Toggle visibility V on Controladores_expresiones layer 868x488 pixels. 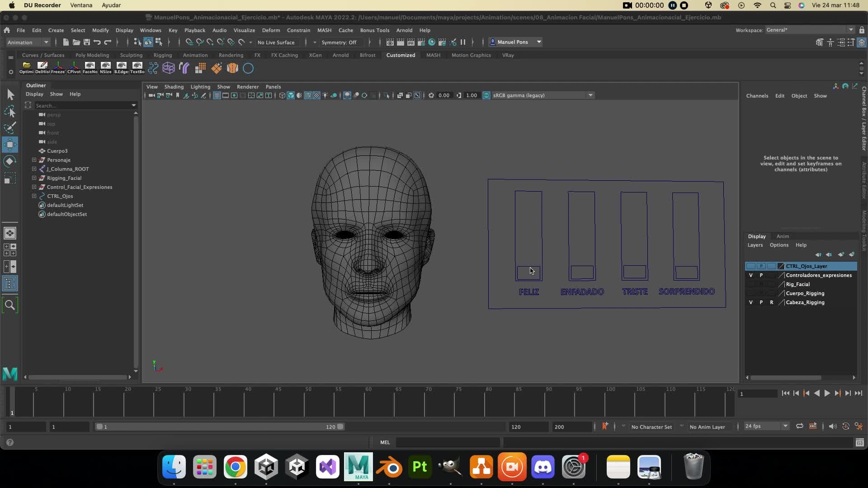point(750,275)
